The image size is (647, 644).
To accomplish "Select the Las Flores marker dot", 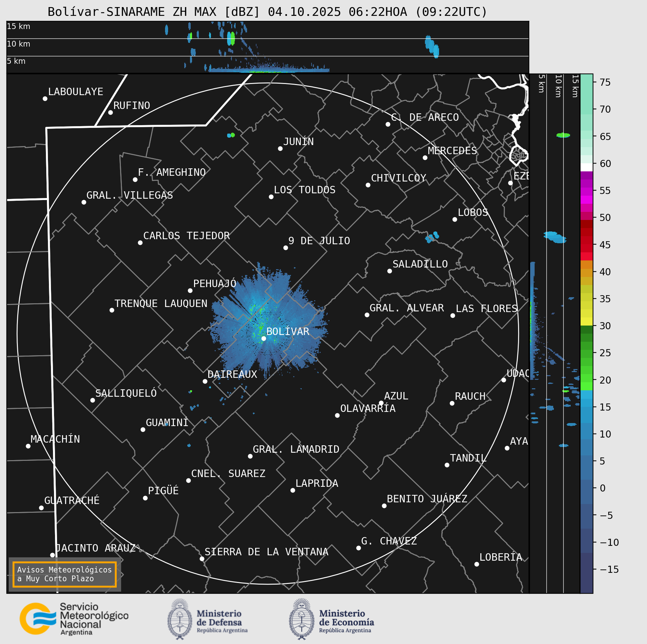I will (x=453, y=315).
